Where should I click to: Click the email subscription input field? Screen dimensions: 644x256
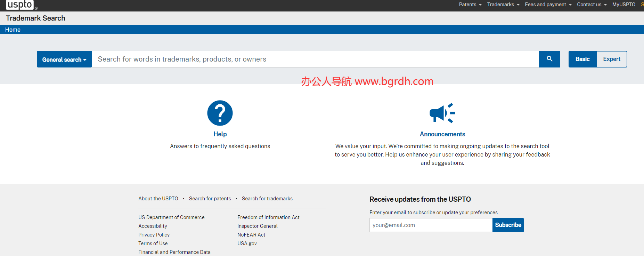(x=431, y=225)
